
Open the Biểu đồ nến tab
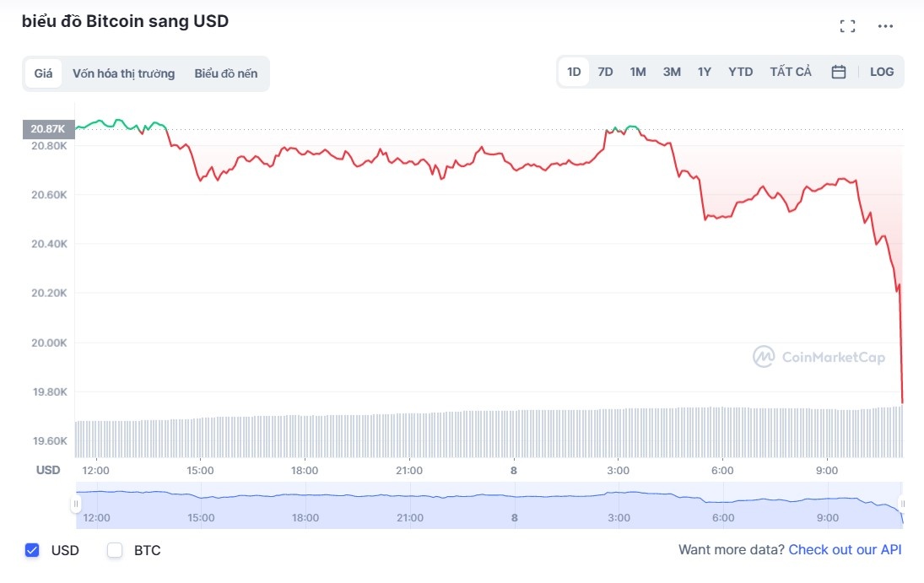(227, 73)
